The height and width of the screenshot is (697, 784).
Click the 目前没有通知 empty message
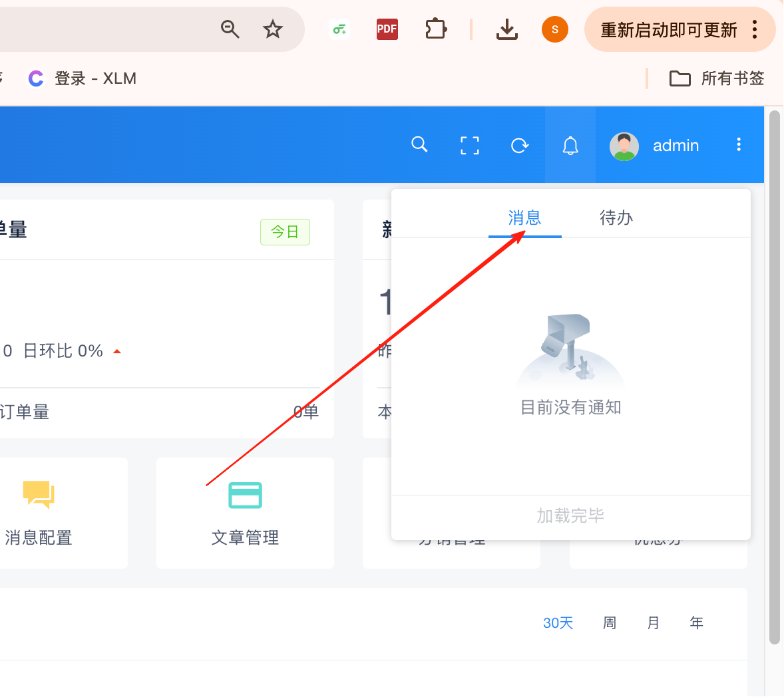tap(570, 407)
